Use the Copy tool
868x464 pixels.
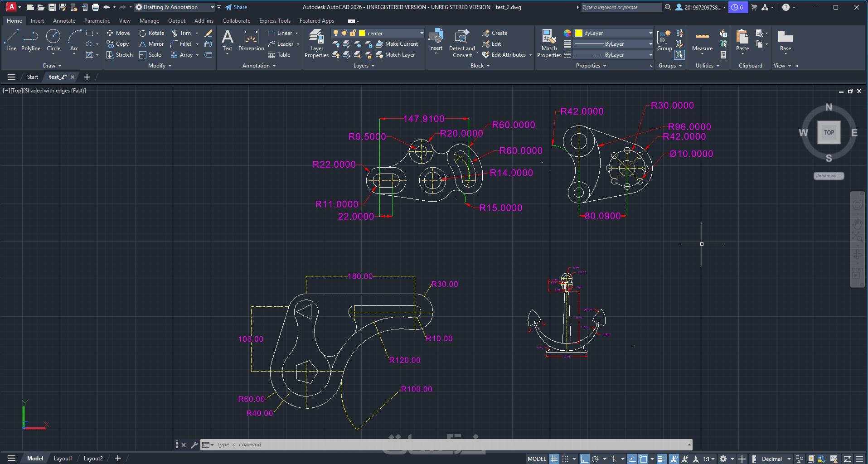118,44
